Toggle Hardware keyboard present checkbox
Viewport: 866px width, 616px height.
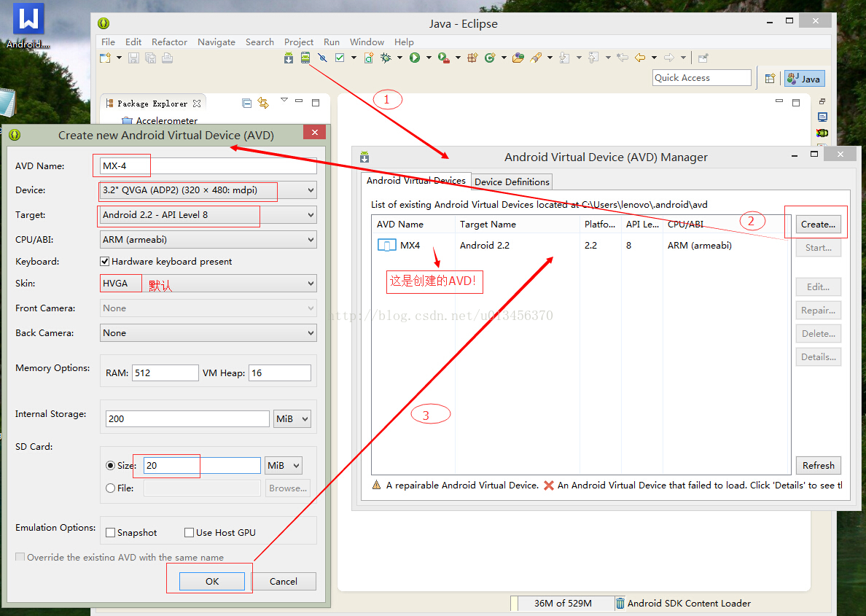pyautogui.click(x=104, y=261)
